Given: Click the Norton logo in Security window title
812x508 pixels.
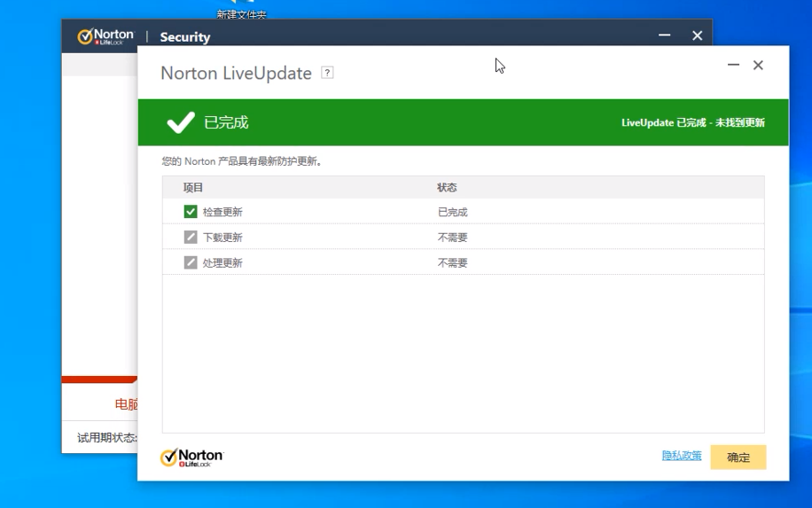Looking at the screenshot, I should [105, 36].
